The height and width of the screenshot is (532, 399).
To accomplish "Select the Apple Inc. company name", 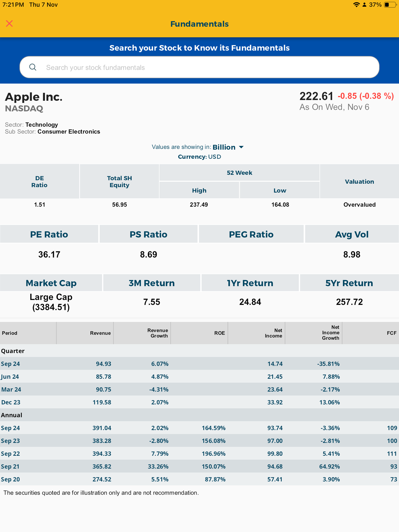I will click(34, 97).
